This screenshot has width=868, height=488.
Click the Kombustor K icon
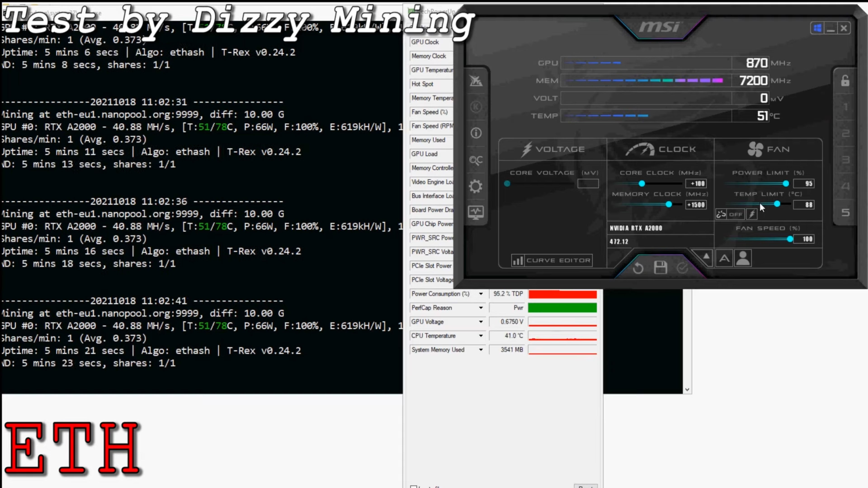tap(476, 107)
